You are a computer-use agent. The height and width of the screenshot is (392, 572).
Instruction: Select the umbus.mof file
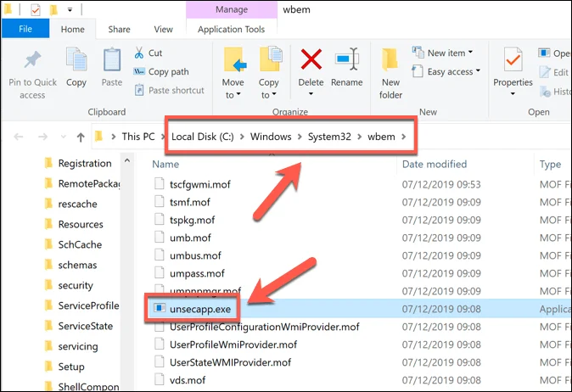click(188, 255)
